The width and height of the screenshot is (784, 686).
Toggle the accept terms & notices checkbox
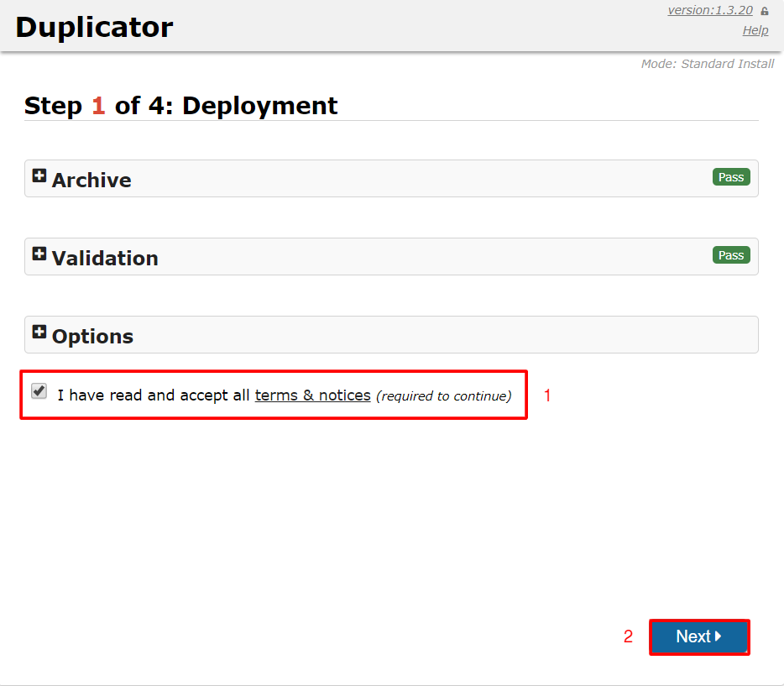(39, 391)
